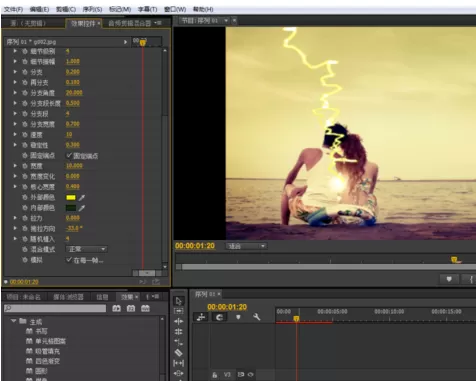Select the Rate Stretch tool
This screenshot has width=476, height=381.
[178, 342]
